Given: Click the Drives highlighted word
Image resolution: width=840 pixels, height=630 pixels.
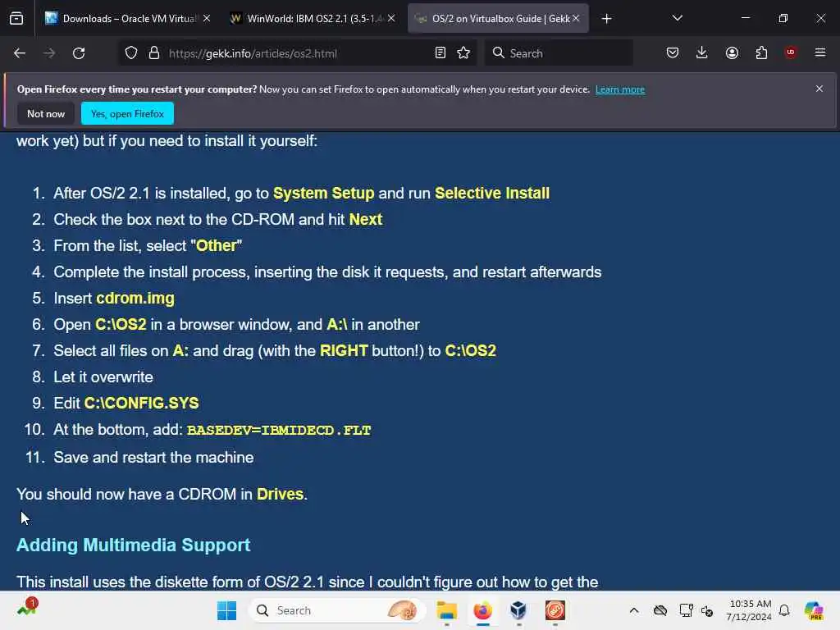Looking at the screenshot, I should [x=281, y=495].
